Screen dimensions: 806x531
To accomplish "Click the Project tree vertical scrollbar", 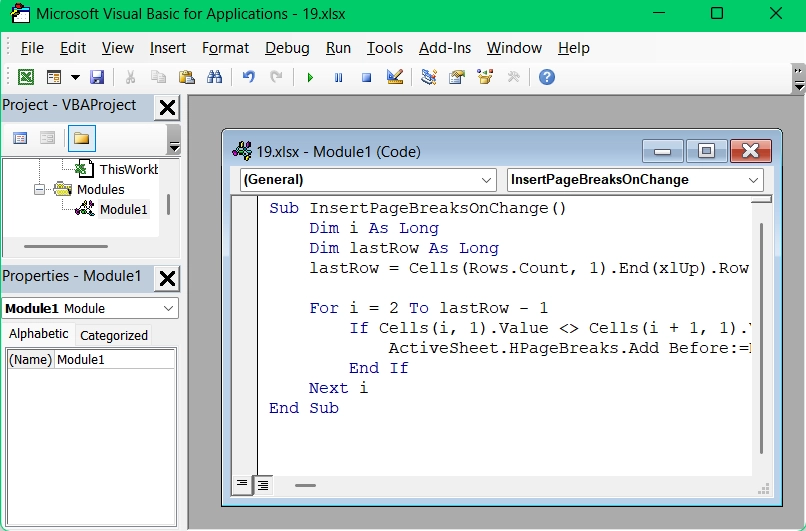I will pos(168,205).
